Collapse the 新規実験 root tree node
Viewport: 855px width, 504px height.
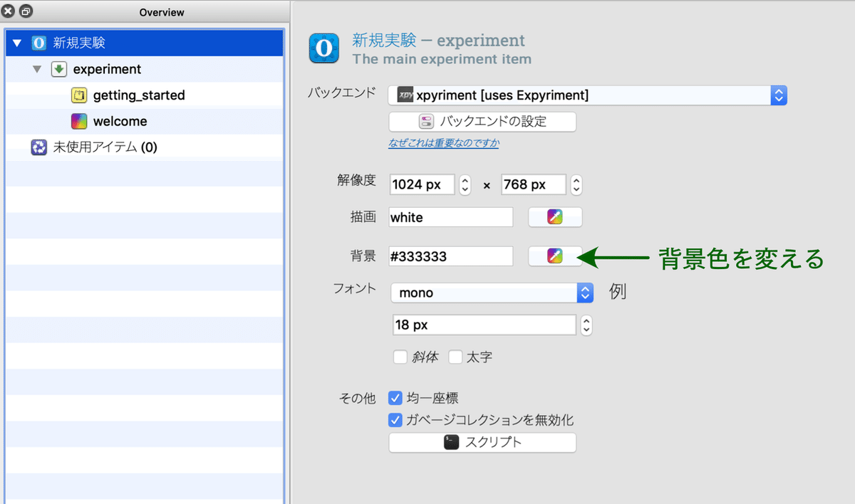tap(17, 43)
